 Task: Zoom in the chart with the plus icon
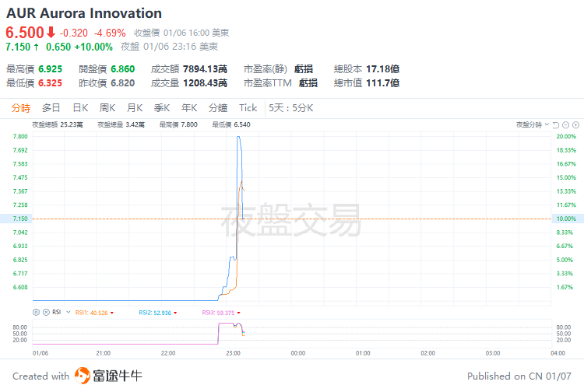(x=575, y=124)
